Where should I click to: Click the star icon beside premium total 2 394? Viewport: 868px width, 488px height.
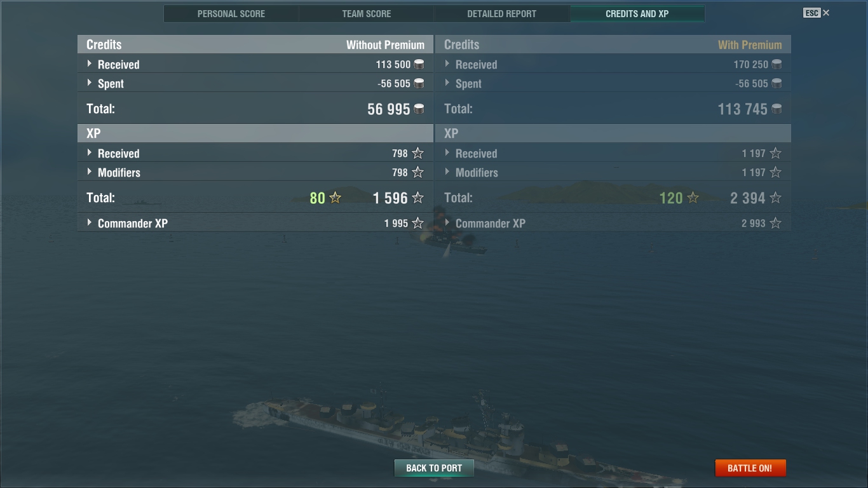[x=775, y=198]
